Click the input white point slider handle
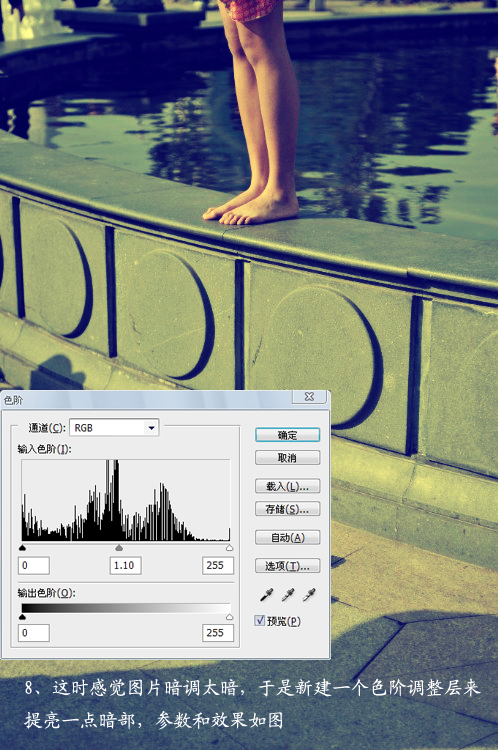The image size is (498, 750). tap(230, 548)
